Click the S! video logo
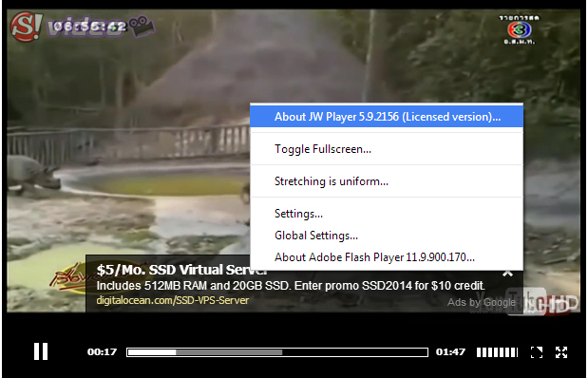The height and width of the screenshot is (378, 588). pyautogui.click(x=83, y=27)
